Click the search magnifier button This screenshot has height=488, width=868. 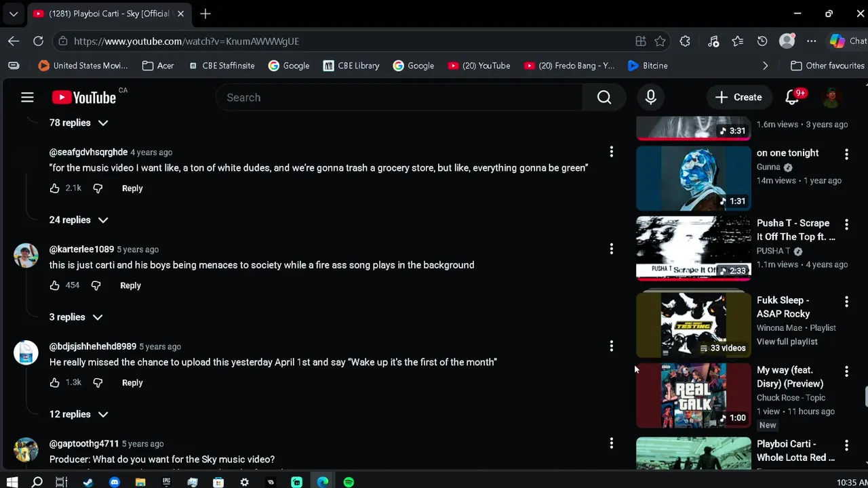click(604, 98)
